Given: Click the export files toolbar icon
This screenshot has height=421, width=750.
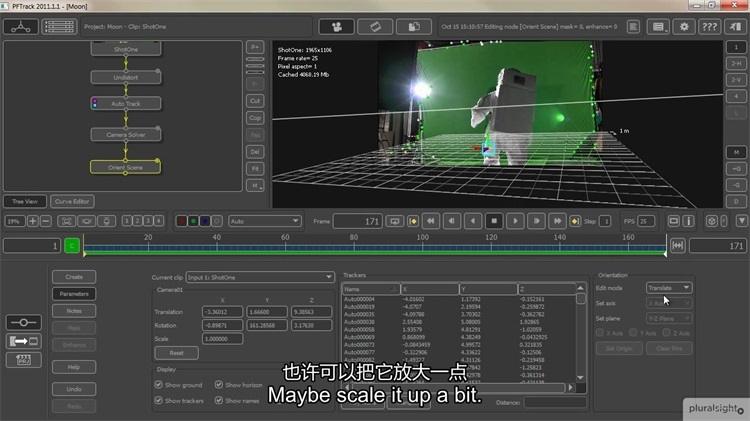Looking at the screenshot, I should point(414,27).
